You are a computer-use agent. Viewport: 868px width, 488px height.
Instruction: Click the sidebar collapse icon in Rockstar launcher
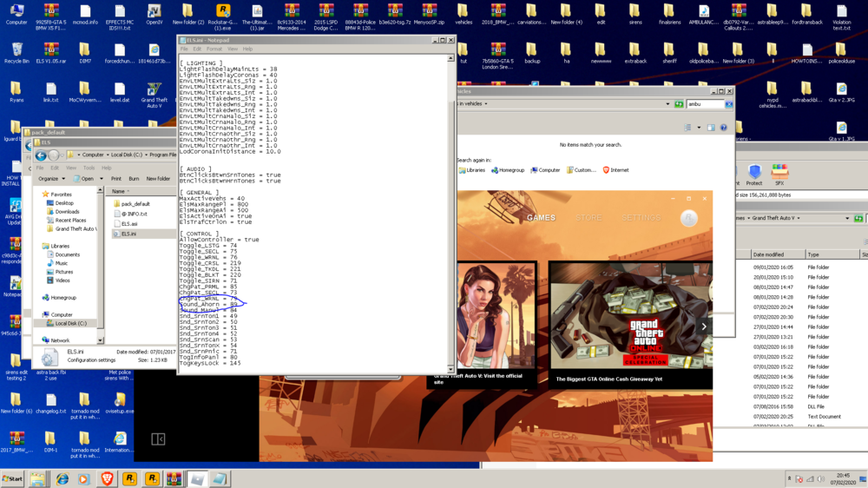[x=158, y=439]
